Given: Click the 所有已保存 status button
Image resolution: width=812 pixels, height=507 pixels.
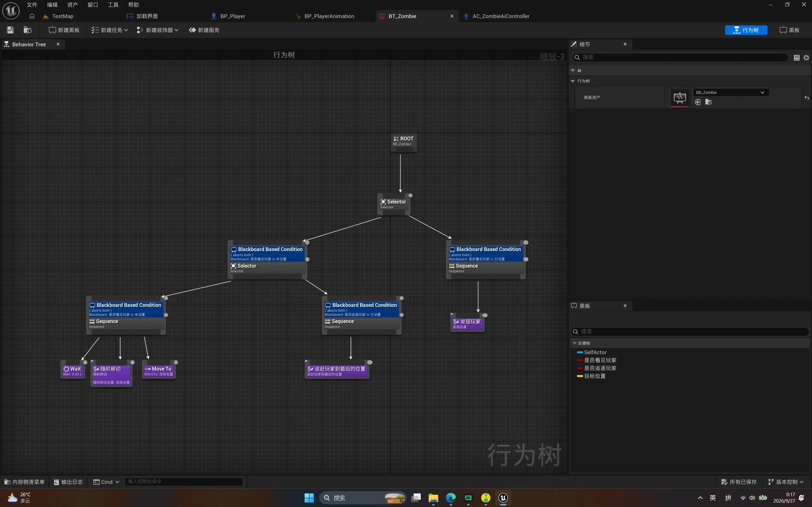Looking at the screenshot, I should click(x=738, y=482).
